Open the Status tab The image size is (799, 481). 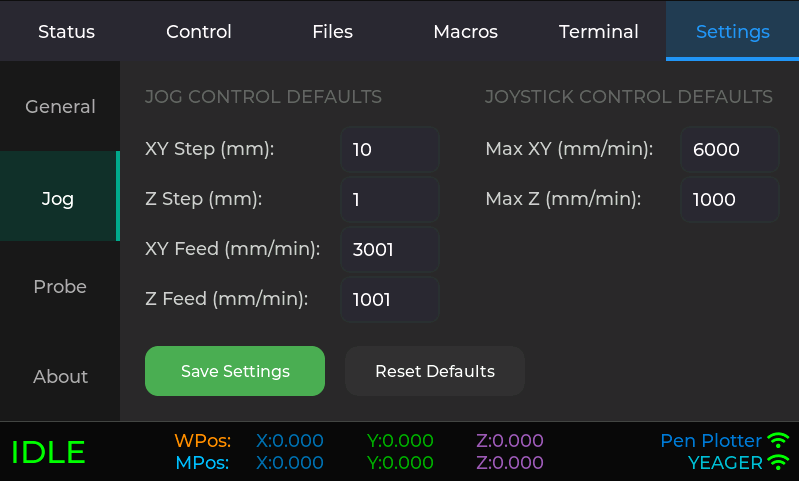(66, 31)
